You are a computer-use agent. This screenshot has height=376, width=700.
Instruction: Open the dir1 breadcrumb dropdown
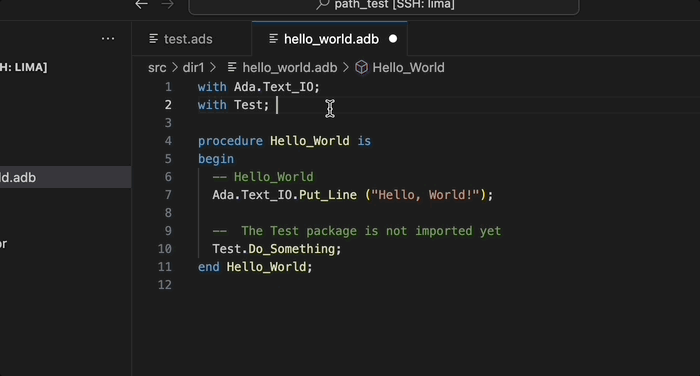[x=193, y=67]
